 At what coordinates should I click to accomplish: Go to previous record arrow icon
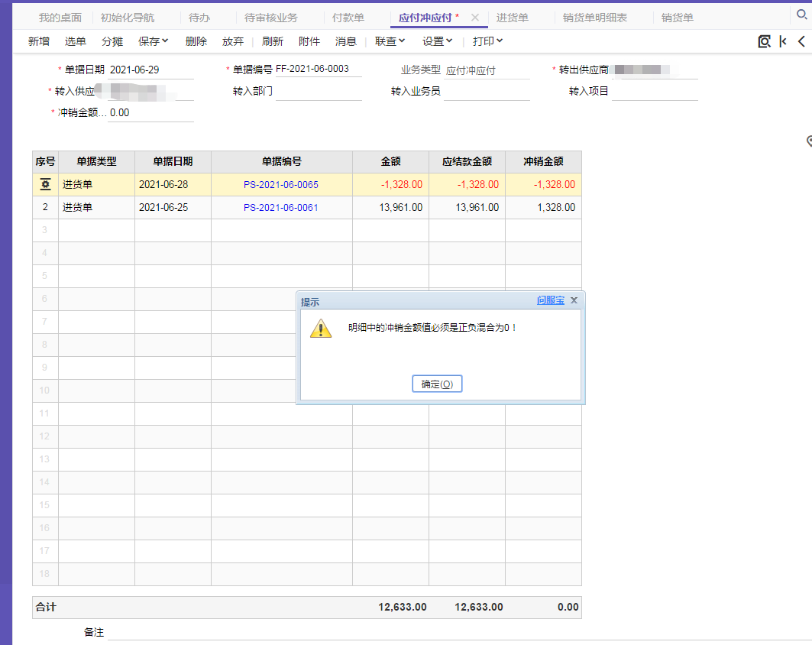pyautogui.click(x=801, y=41)
